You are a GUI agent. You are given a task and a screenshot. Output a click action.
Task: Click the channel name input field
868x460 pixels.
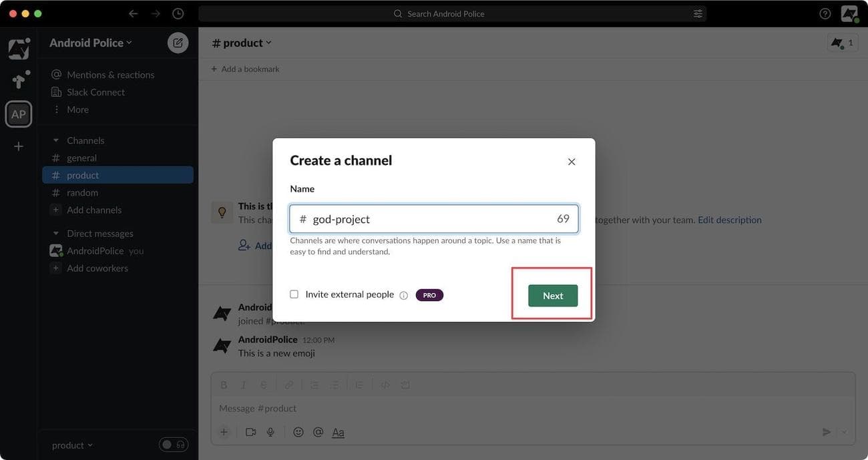[427, 219]
